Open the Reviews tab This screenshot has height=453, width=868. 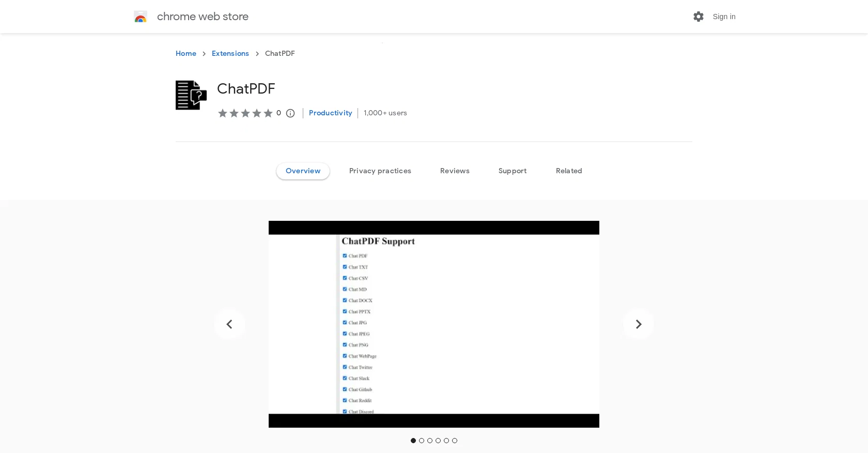click(455, 171)
